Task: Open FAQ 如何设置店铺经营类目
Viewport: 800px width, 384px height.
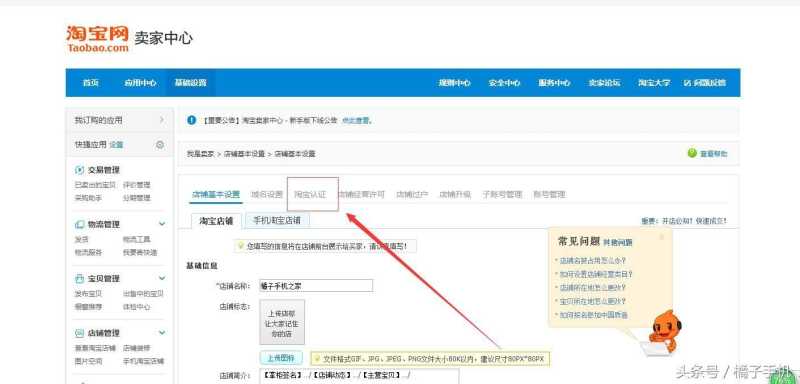Action: pos(596,274)
